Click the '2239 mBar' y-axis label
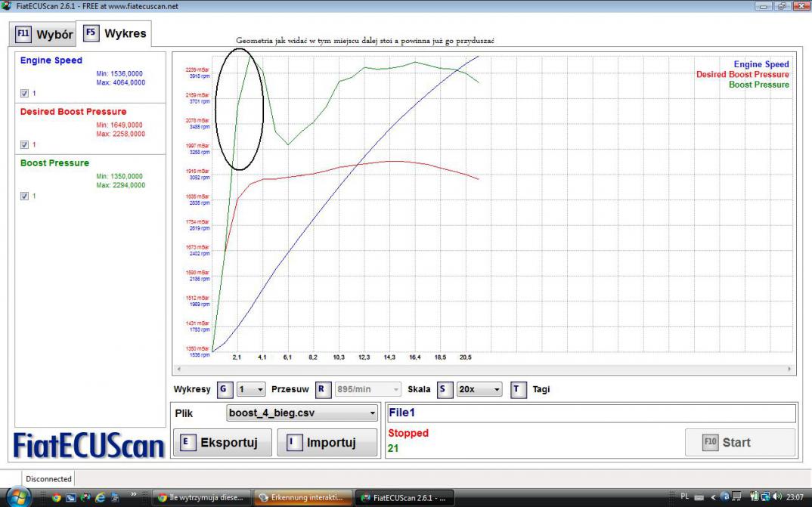Image resolution: width=812 pixels, height=507 pixels. click(x=198, y=70)
